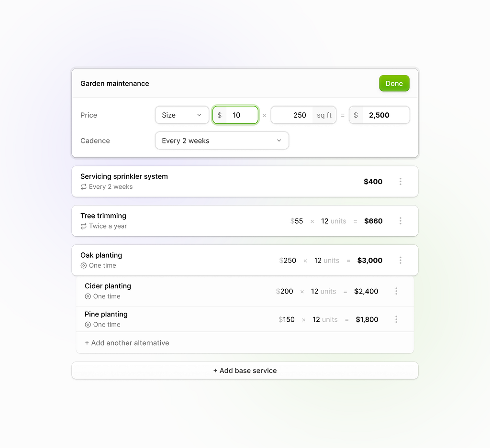Open the Tree trimming kebab menu
Image resolution: width=490 pixels, height=448 pixels.
(x=401, y=221)
